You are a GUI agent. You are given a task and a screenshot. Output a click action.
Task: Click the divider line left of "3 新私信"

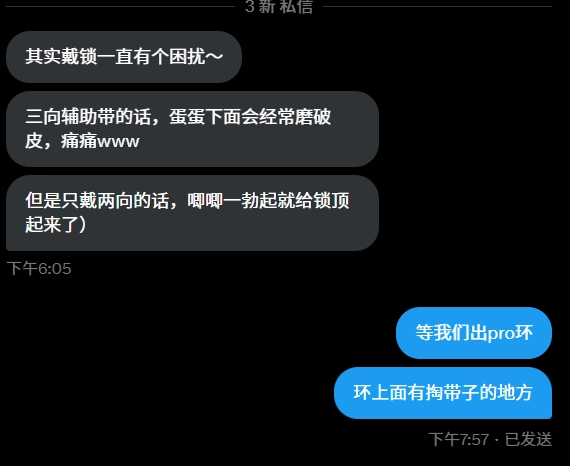pos(120,6)
